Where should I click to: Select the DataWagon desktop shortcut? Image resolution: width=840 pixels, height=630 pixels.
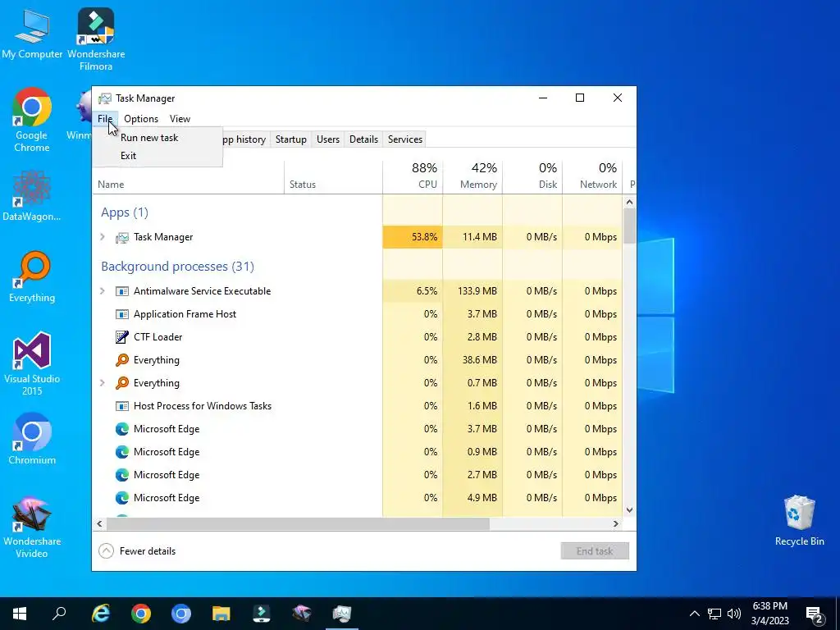tap(32, 196)
